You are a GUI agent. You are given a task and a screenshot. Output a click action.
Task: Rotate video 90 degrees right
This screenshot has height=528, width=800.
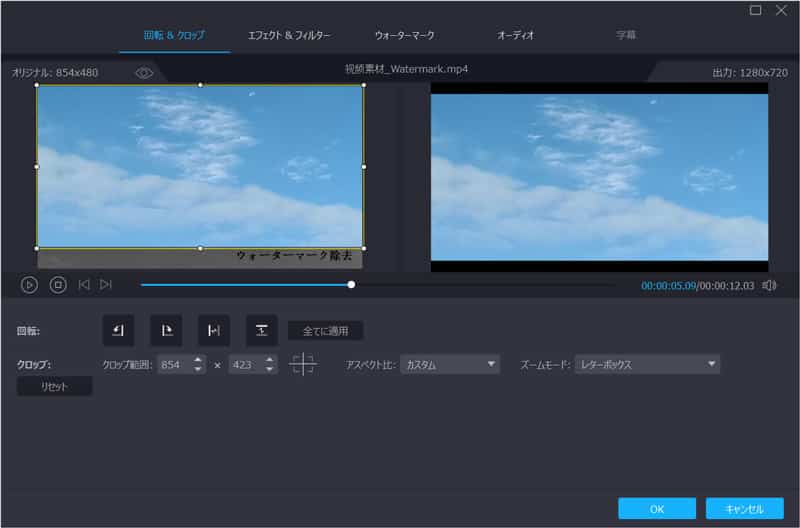point(166,330)
